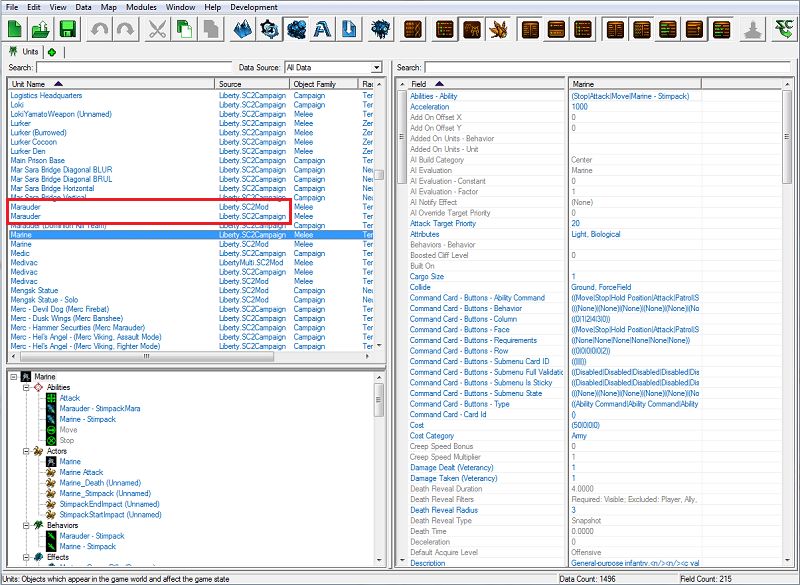
Task: Click the Open document toolbar icon
Action: point(41,29)
